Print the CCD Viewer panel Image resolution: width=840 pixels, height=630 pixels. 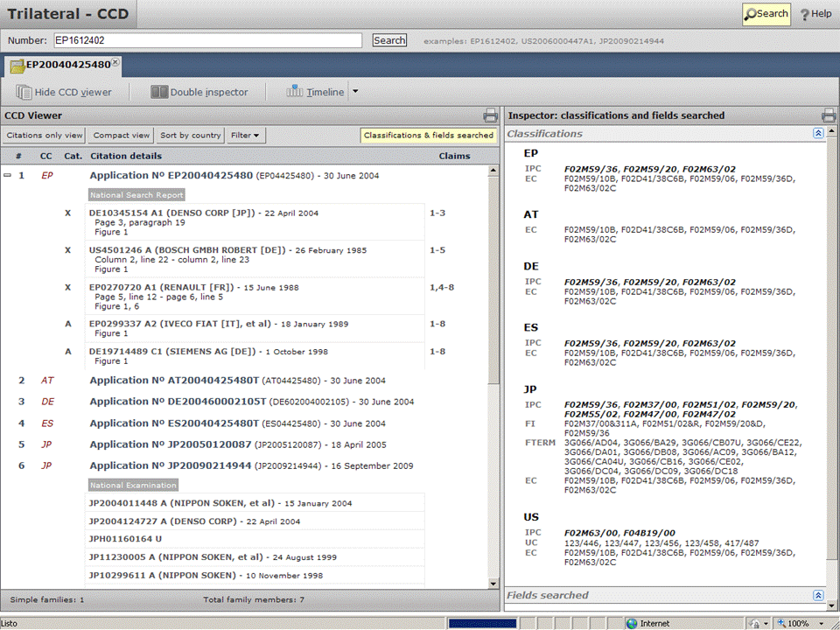[x=491, y=115]
